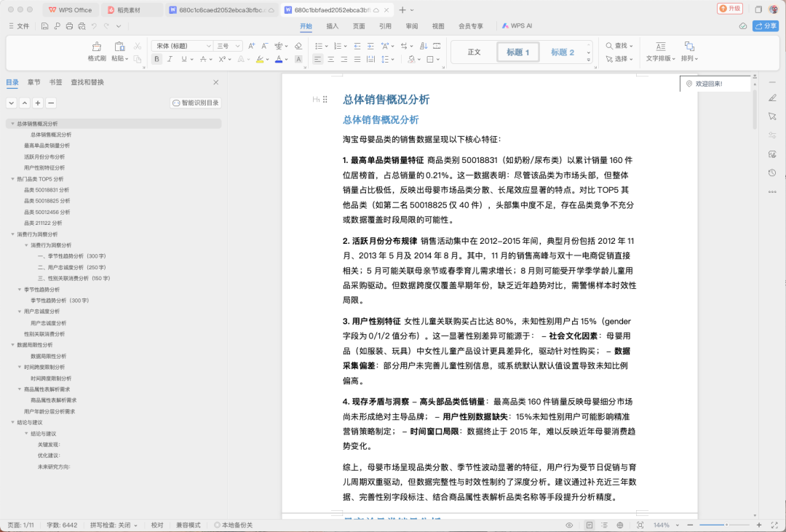Open the 文件 menu
Viewport: 786px width, 532px height.
coord(19,26)
